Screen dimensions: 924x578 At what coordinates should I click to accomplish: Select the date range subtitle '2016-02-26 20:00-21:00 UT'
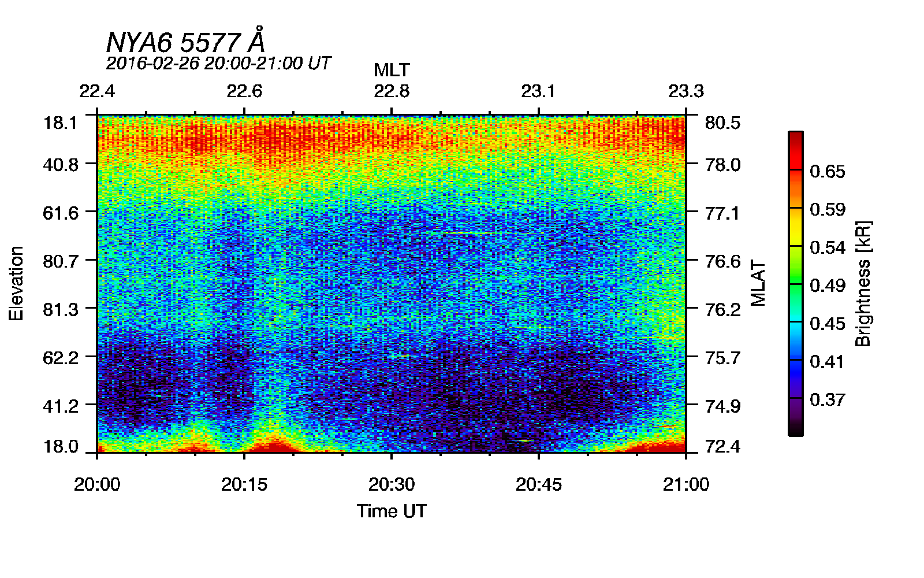[x=218, y=63]
